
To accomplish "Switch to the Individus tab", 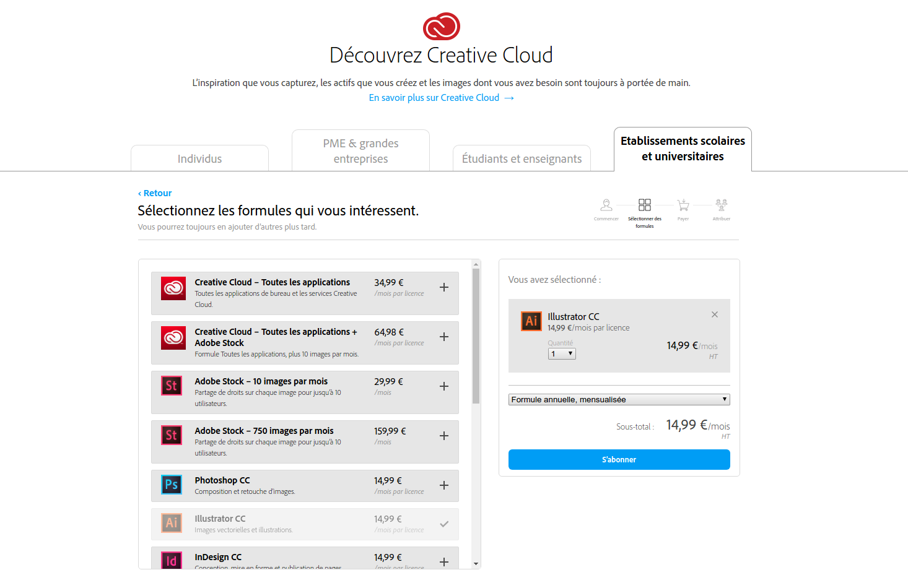I will click(199, 158).
